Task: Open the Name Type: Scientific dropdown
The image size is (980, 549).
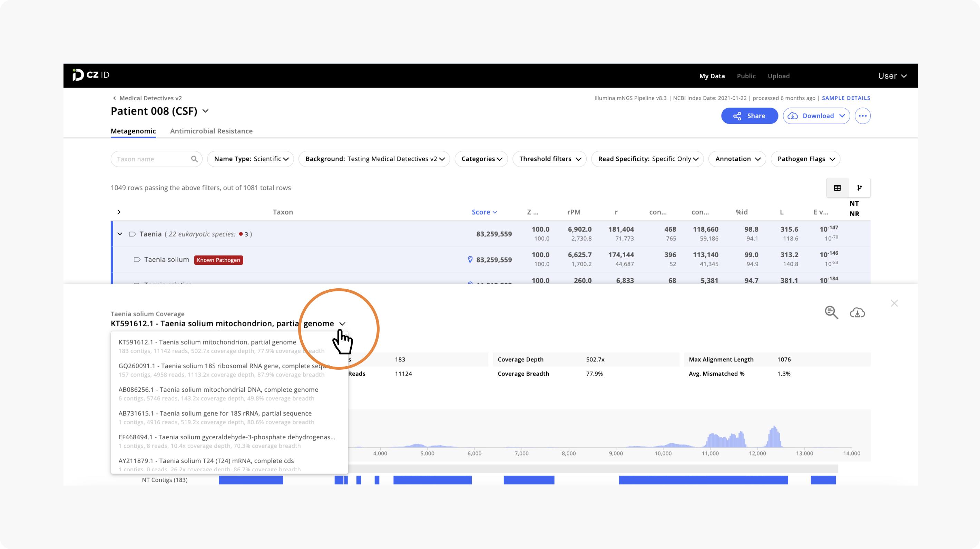Action: [x=251, y=159]
